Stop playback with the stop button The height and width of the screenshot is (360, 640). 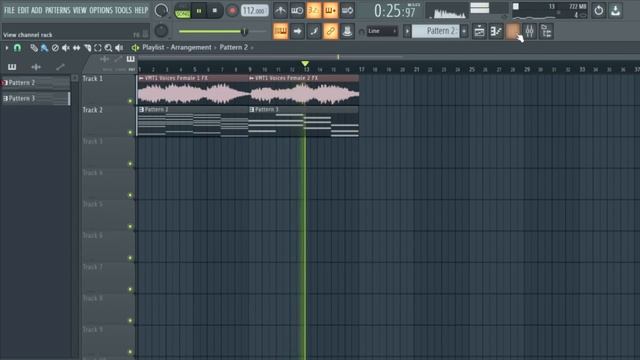pos(215,11)
